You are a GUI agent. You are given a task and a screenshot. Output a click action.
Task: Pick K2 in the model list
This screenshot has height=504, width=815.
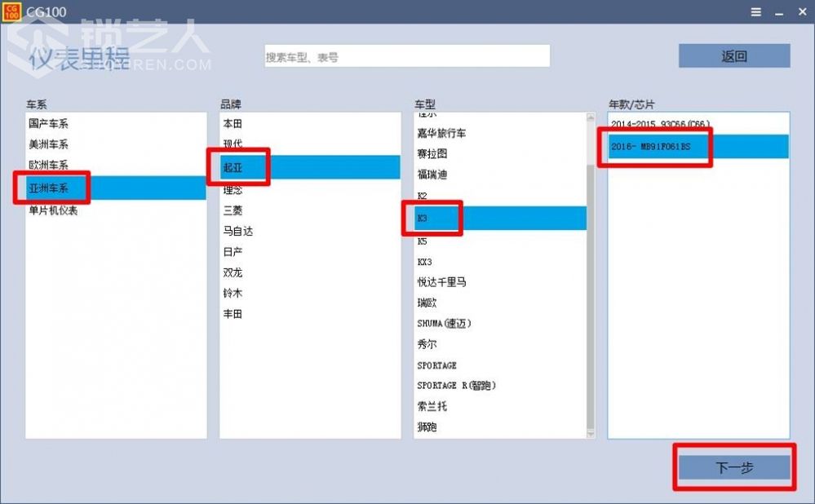click(x=500, y=196)
